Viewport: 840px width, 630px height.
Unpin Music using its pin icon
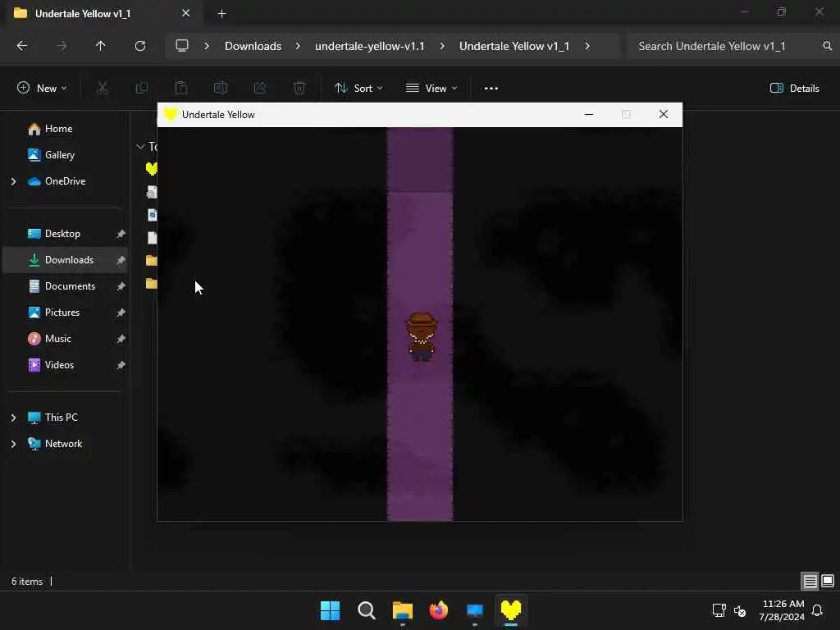(121, 339)
